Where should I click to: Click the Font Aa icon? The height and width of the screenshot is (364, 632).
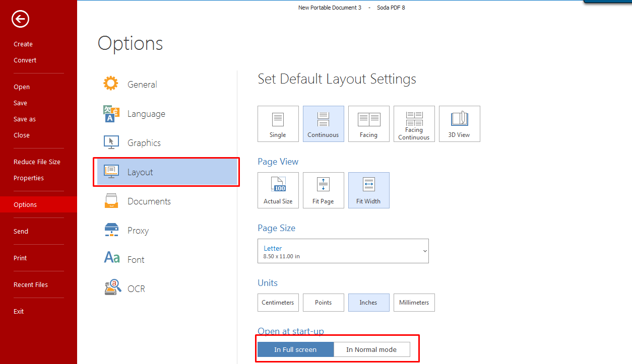click(111, 258)
